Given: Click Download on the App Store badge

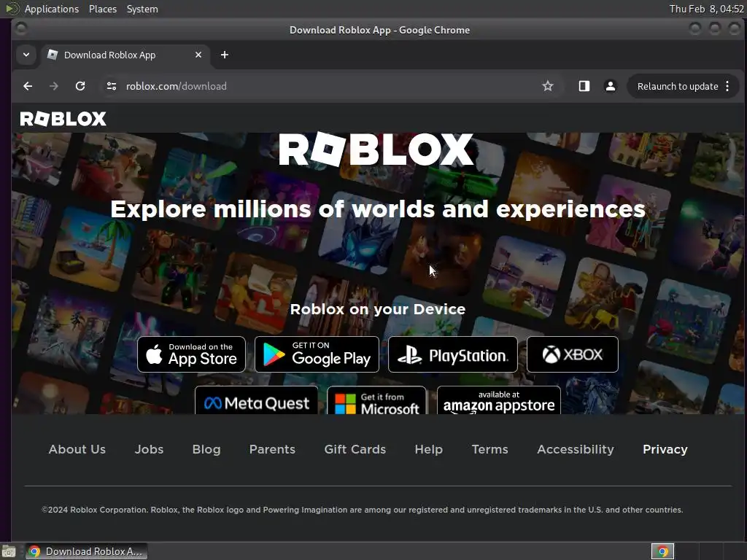Looking at the screenshot, I should click(x=192, y=354).
